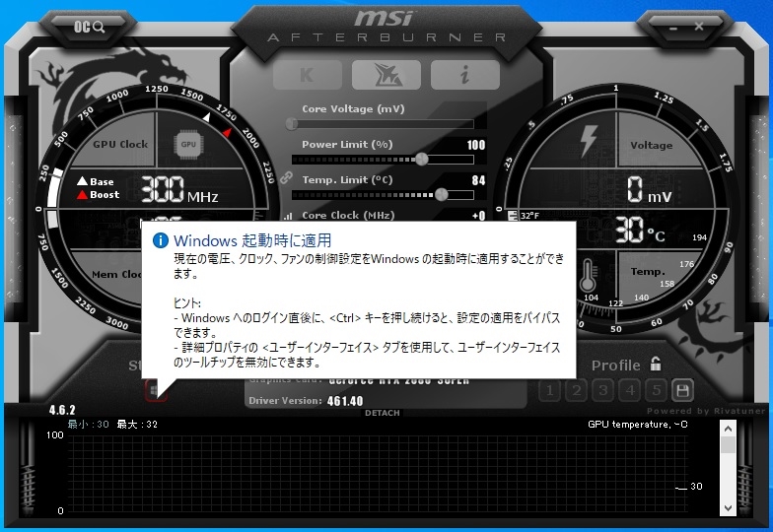
Task: Click the Boost clock legend
Action: coord(99,195)
